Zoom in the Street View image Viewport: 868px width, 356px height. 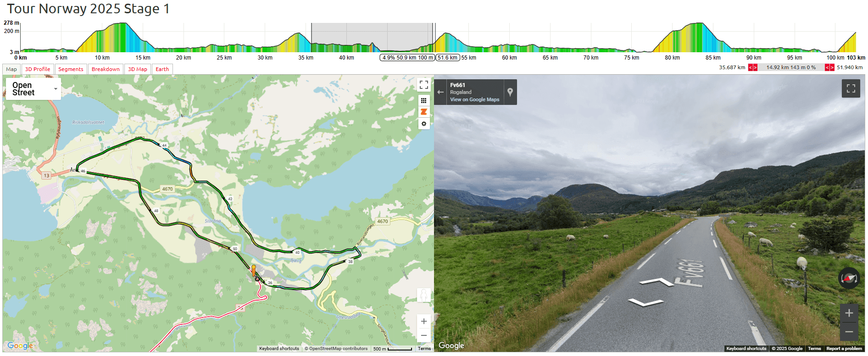pos(849,313)
